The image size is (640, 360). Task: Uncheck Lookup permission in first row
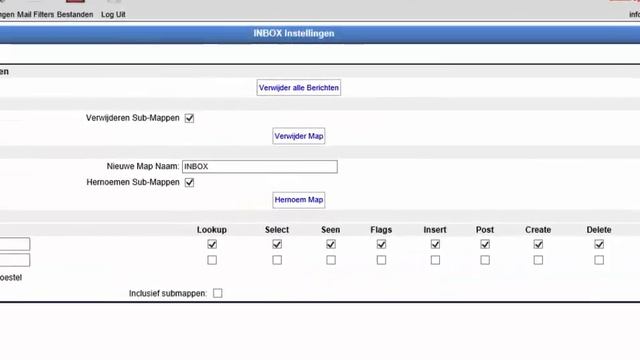click(x=212, y=244)
